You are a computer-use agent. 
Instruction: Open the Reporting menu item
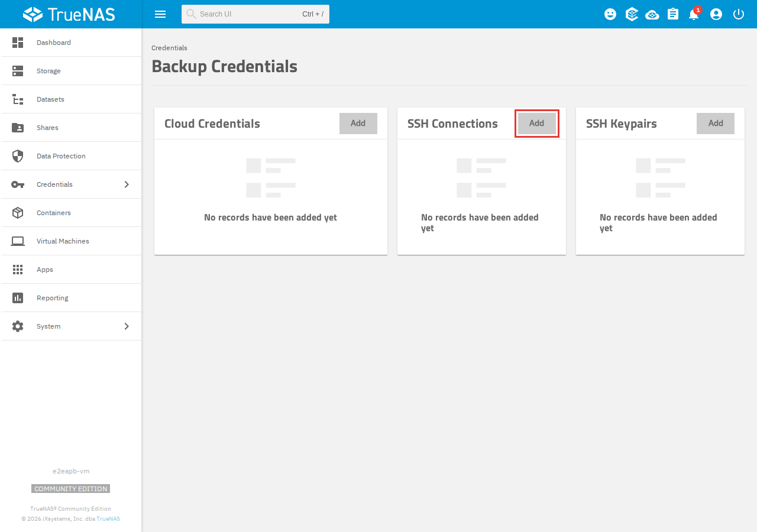click(x=71, y=298)
